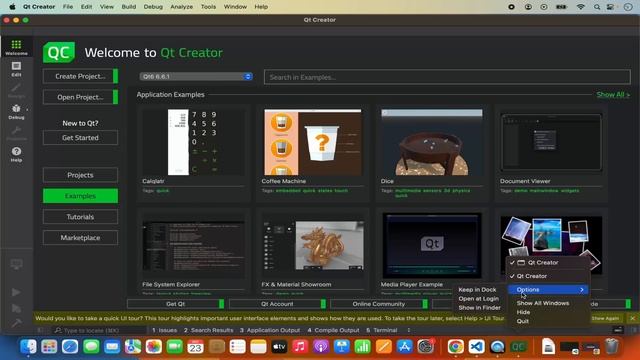Open Apple TV app in the Dock

279,347
